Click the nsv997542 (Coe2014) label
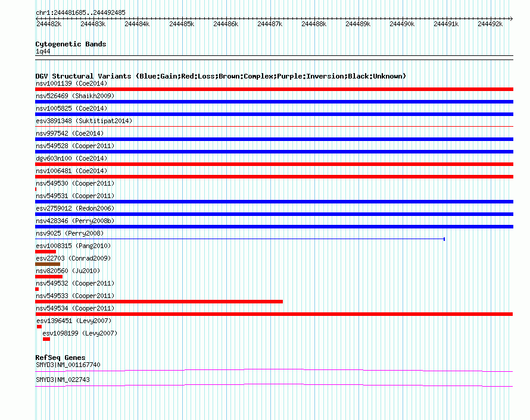This screenshot has width=530, height=420. coord(70,133)
